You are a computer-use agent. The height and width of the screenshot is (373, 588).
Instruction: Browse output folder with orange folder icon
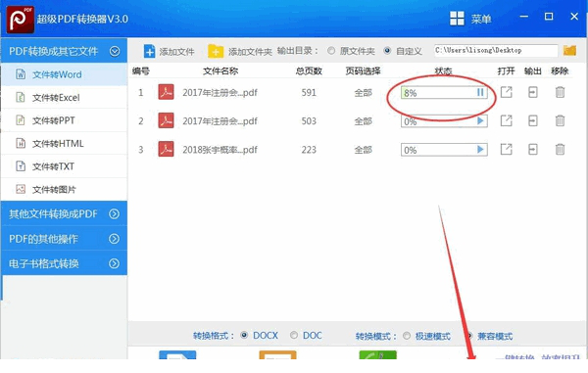pos(569,50)
